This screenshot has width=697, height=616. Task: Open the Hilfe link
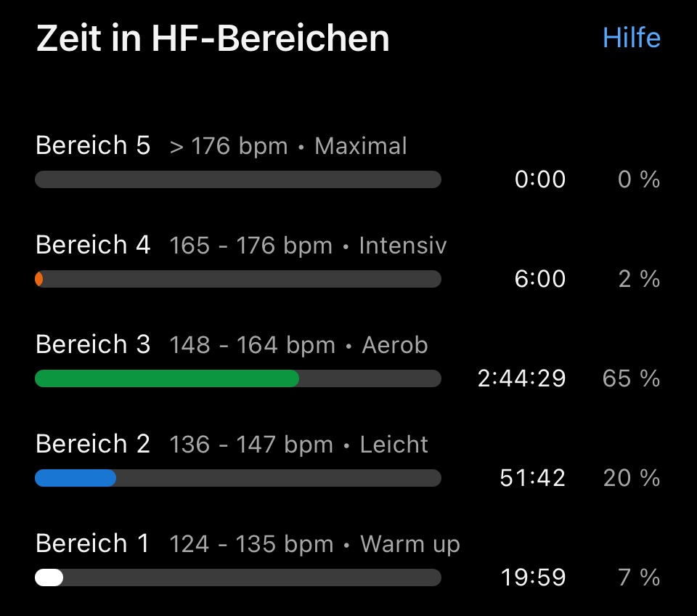(x=631, y=38)
